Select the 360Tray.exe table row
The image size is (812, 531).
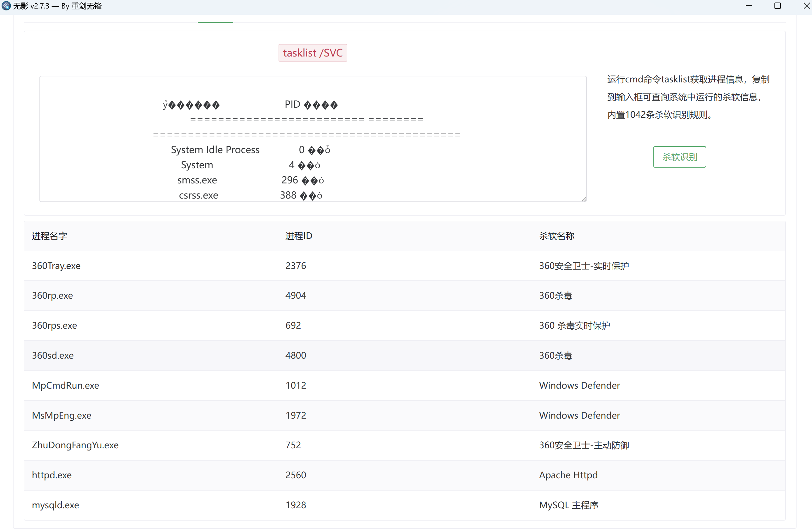tap(56, 266)
